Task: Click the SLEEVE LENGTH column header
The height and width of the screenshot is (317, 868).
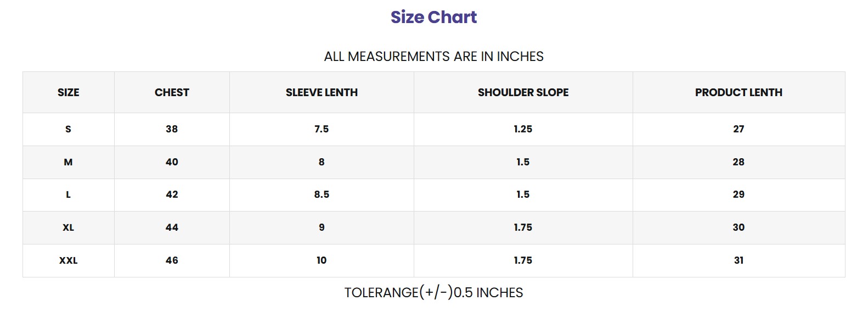Action: (322, 92)
